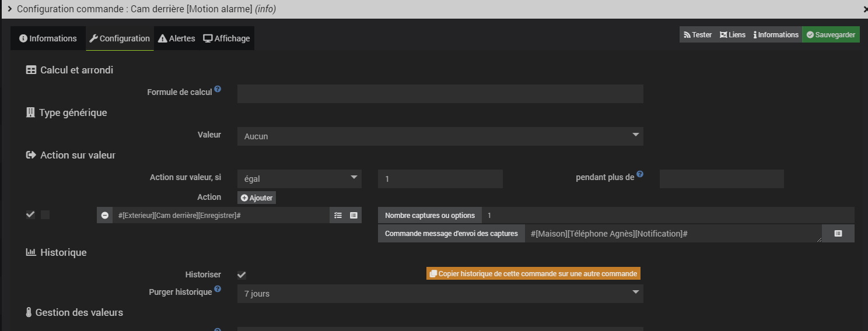Click the Ajouter action button
The image size is (868, 331).
257,198
